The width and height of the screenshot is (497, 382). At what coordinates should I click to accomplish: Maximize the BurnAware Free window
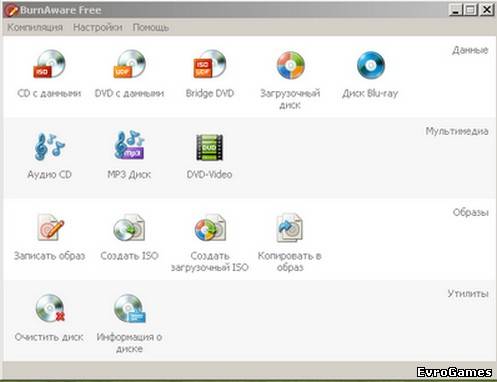471,10
